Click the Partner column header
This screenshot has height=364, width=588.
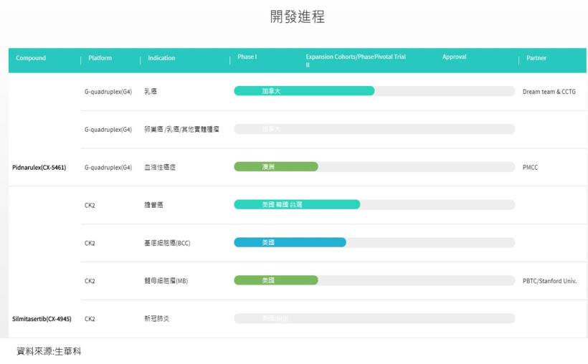point(536,58)
